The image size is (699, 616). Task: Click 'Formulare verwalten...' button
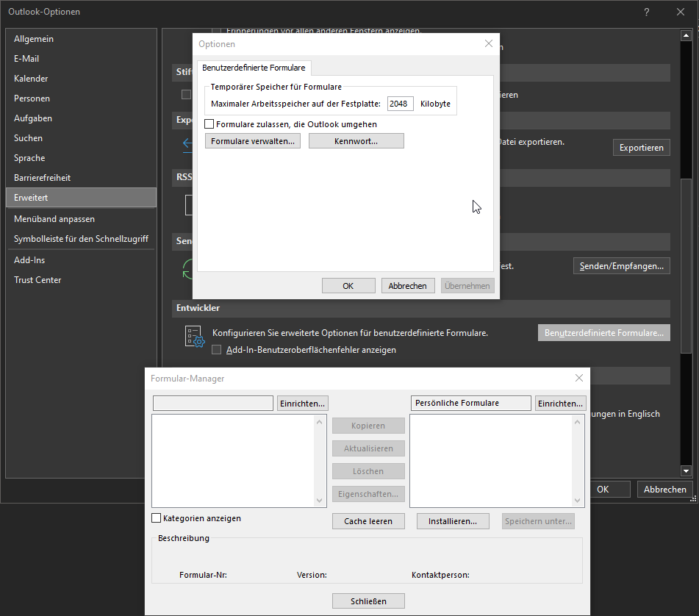[x=252, y=141]
